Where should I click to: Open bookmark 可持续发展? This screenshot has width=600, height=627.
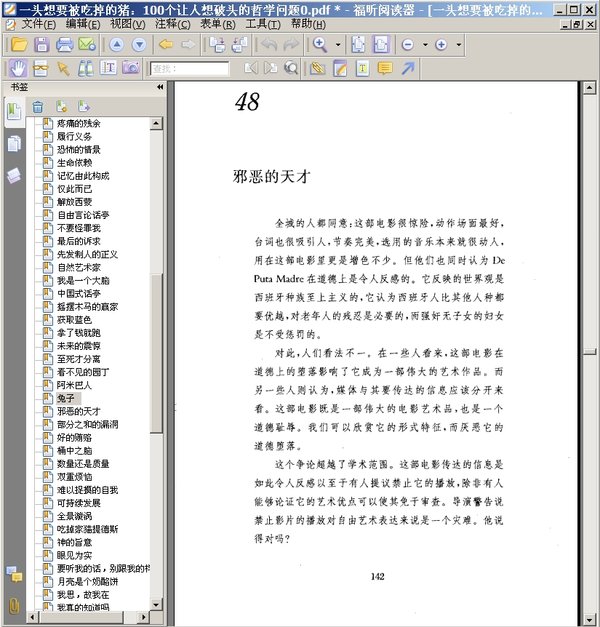[x=78, y=503]
